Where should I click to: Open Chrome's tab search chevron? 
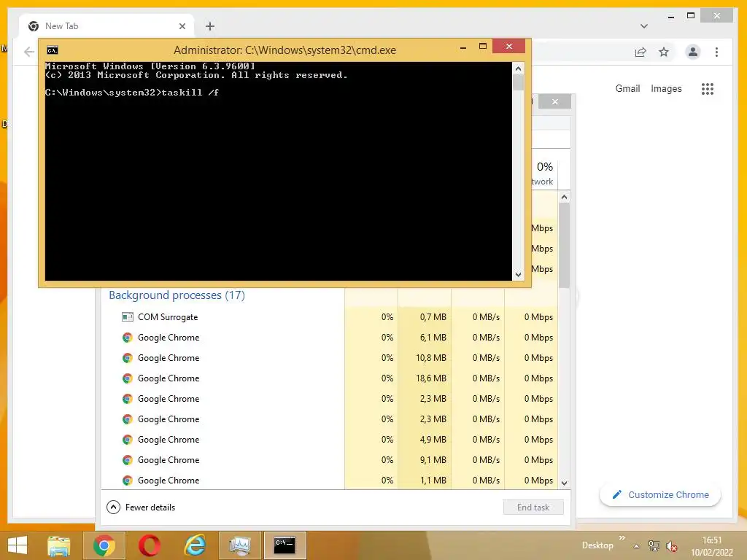(644, 26)
